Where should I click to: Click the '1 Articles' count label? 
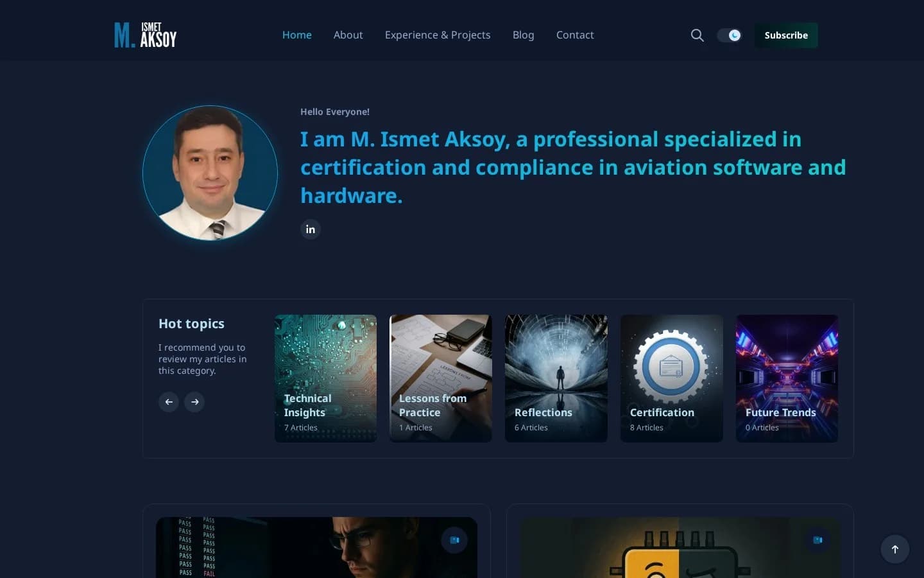(416, 428)
